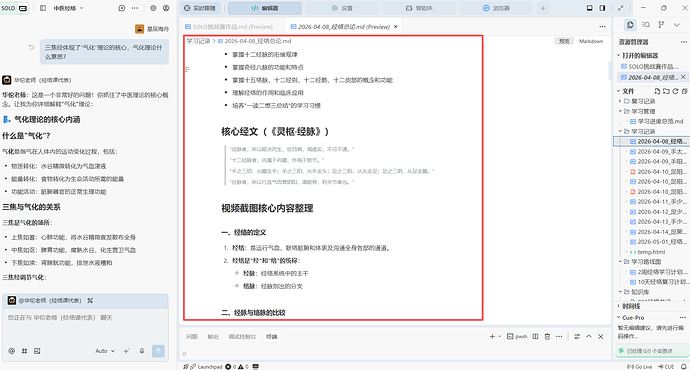The height and width of the screenshot is (370, 690).
Task: Switch to the 输出 panel tab
Action: click(x=213, y=337)
